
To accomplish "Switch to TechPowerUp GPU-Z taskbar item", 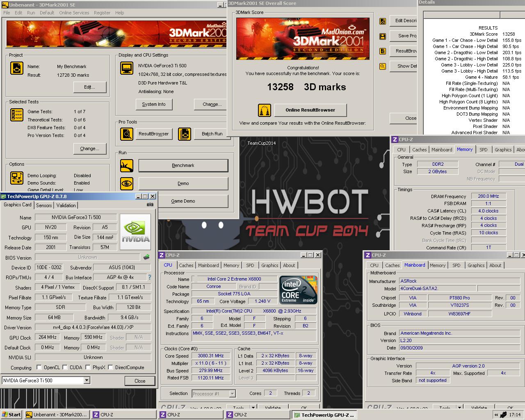I will click(x=324, y=415).
